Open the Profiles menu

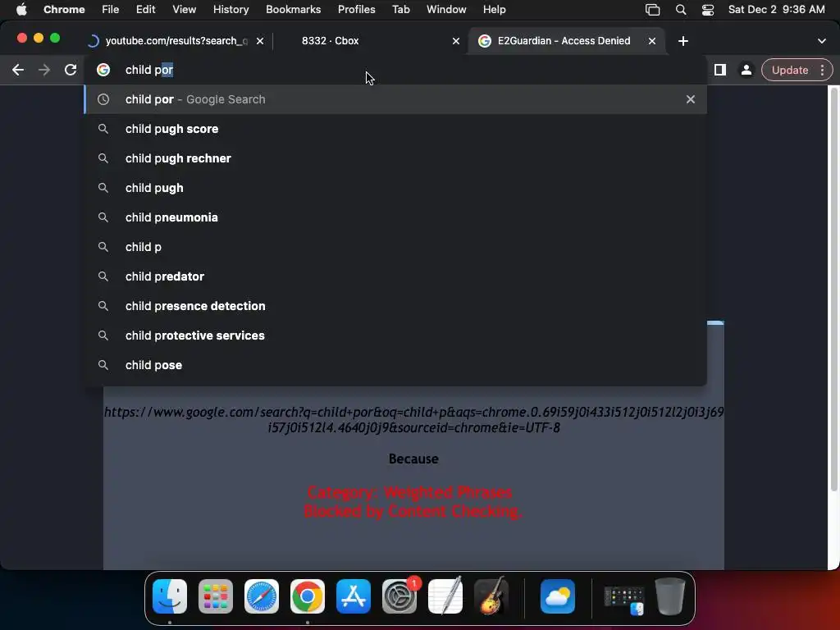tap(356, 10)
